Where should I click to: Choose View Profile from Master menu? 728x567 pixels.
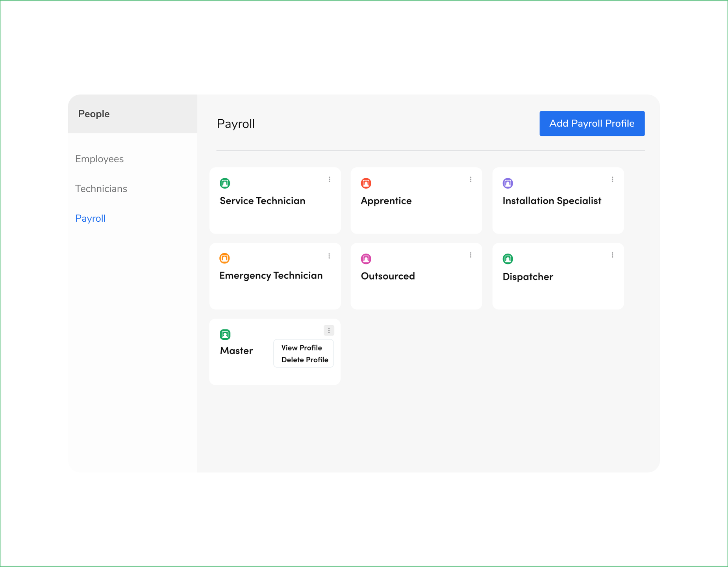(302, 348)
